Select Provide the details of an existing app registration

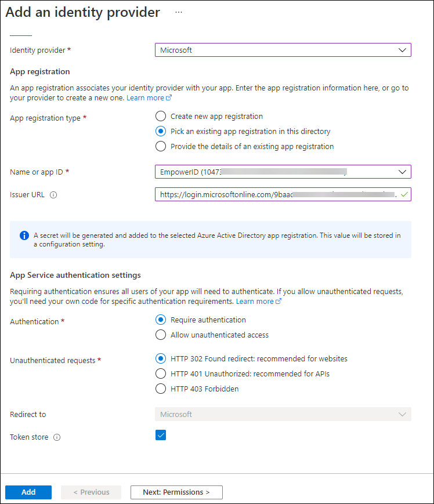pyautogui.click(x=161, y=146)
